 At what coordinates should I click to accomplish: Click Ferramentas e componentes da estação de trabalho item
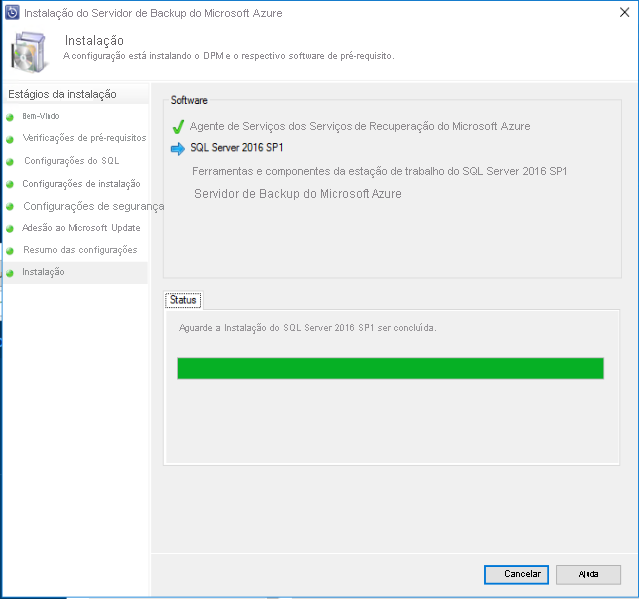click(379, 171)
